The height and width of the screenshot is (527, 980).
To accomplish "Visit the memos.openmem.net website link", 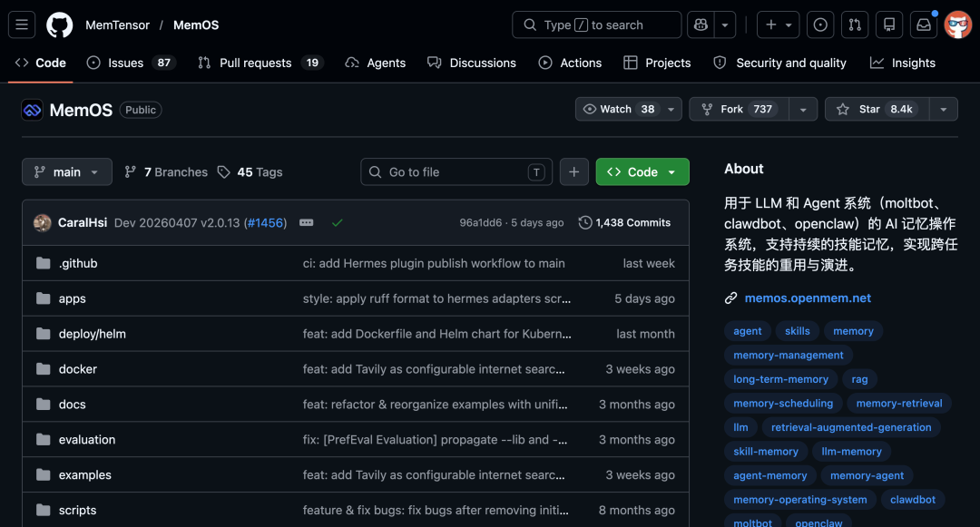I will pos(808,298).
